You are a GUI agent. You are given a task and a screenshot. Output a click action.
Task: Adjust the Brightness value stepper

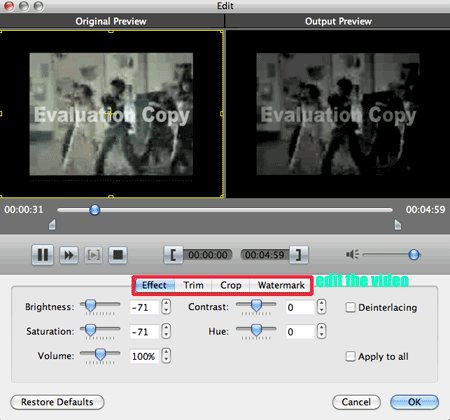[166, 307]
